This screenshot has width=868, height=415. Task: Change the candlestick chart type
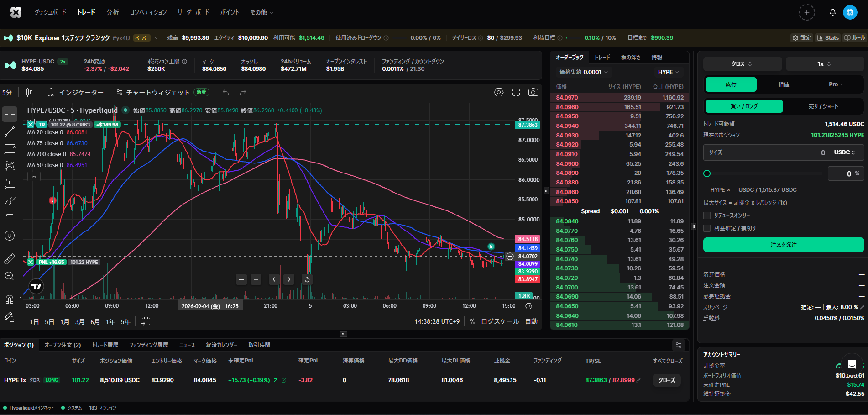pos(30,92)
